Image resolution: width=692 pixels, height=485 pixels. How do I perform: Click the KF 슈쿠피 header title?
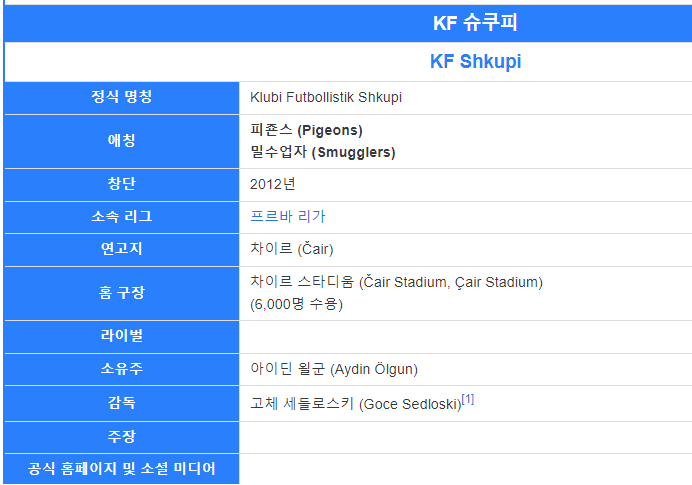click(475, 22)
